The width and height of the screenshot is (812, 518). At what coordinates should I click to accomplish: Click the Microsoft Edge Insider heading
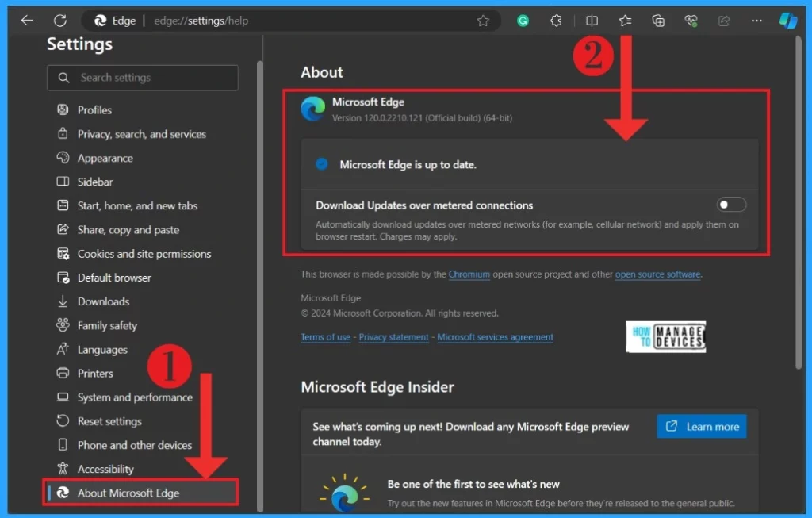coord(377,387)
